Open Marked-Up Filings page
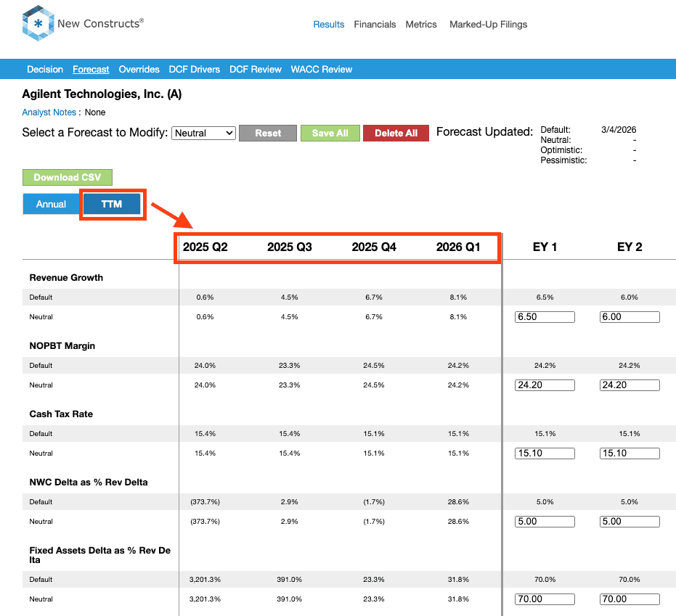The image size is (676, 616). click(x=488, y=24)
